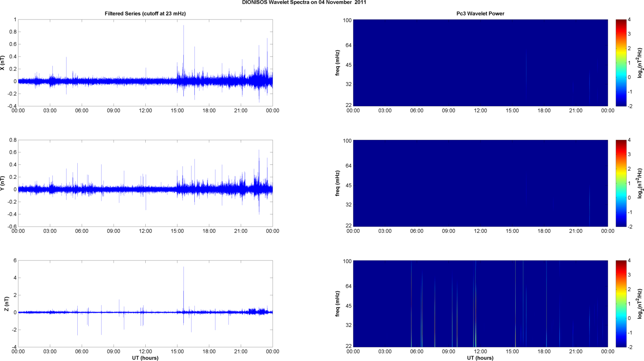Screen dimensions: 644x361
Task: Select the 'Pc3 Wavelet Power' heading
Action: (480, 14)
